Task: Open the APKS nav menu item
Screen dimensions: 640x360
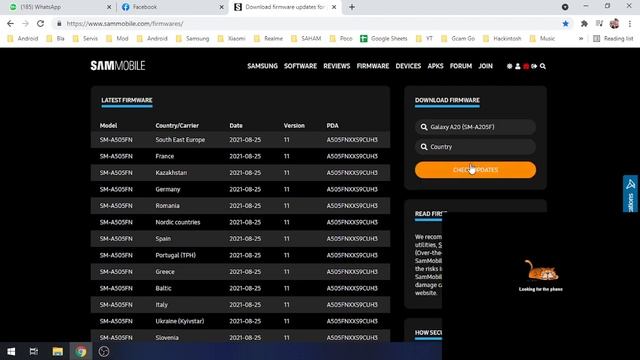Action: click(x=436, y=66)
